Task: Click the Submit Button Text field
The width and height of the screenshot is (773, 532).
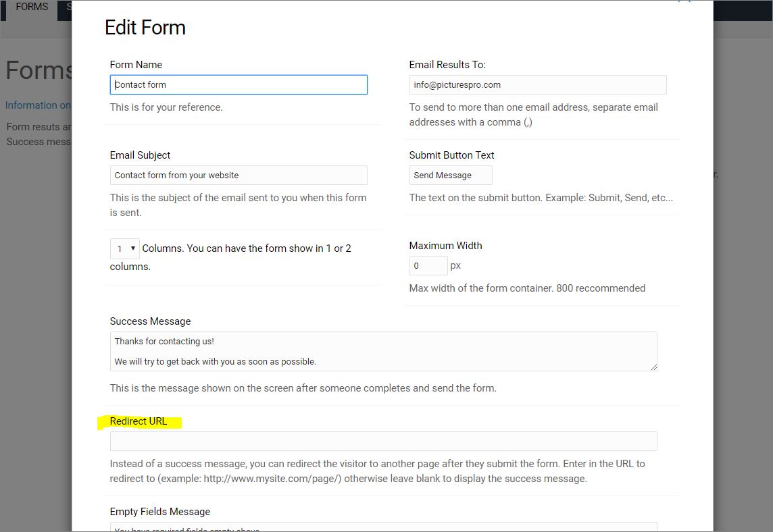Action: click(451, 176)
